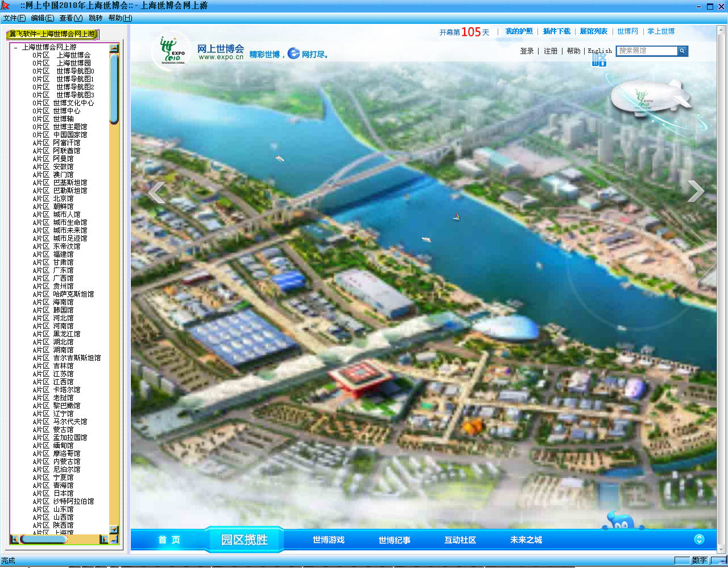Select tree item 世博文化中心

click(x=73, y=103)
